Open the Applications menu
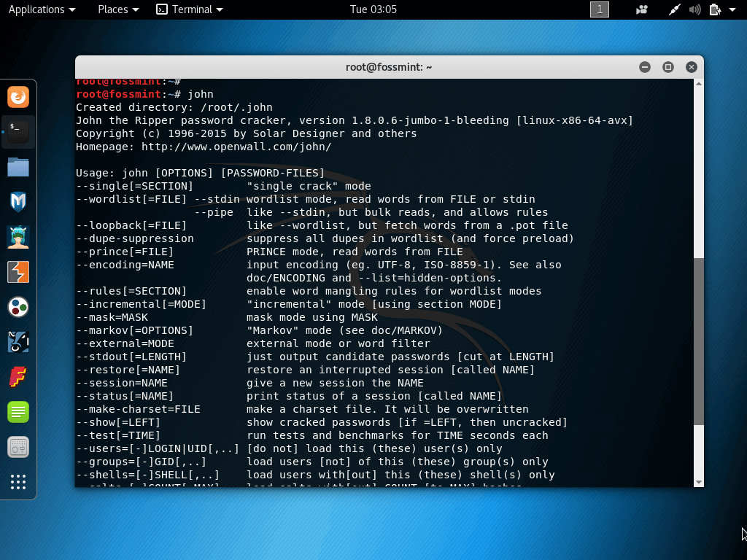This screenshot has width=747, height=560. [42, 9]
